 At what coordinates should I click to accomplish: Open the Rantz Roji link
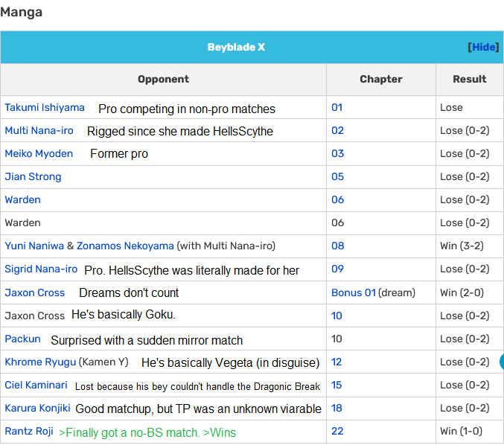tap(28, 431)
